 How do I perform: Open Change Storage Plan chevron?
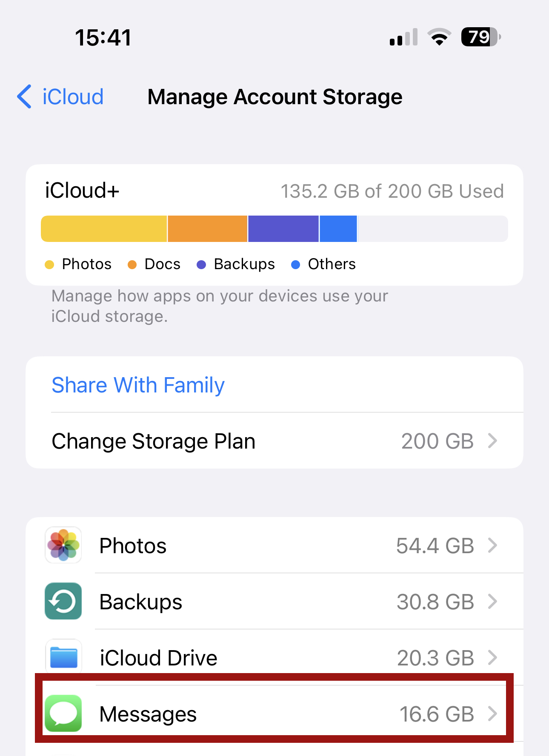coord(492,441)
